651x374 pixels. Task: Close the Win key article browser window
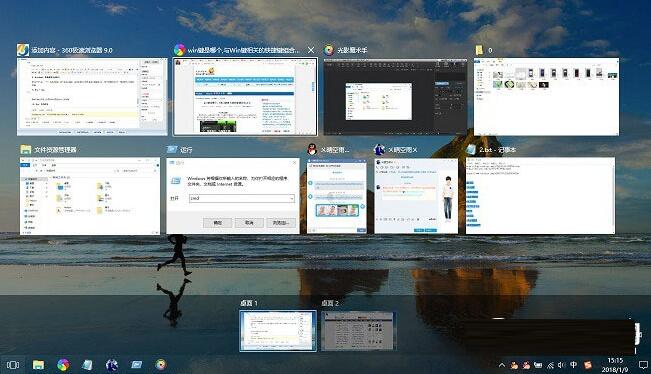[x=311, y=50]
